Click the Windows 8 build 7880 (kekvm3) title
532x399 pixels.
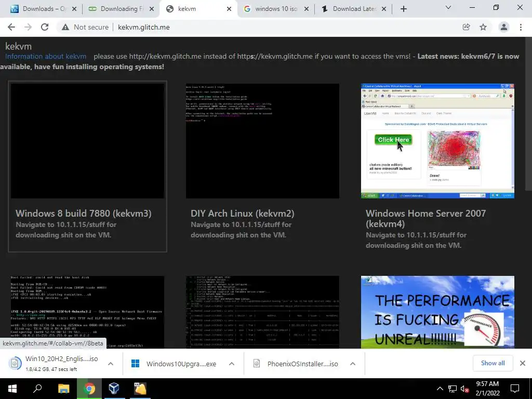click(84, 214)
